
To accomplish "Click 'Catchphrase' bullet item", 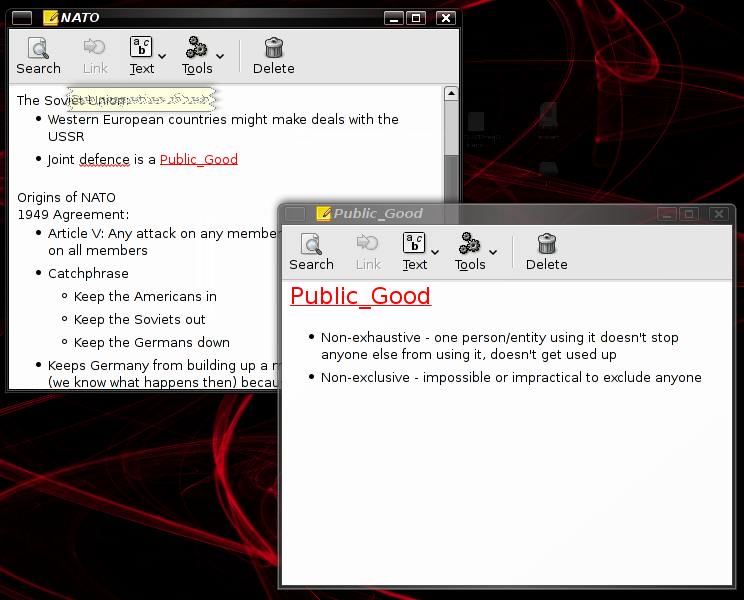I will (x=88, y=274).
